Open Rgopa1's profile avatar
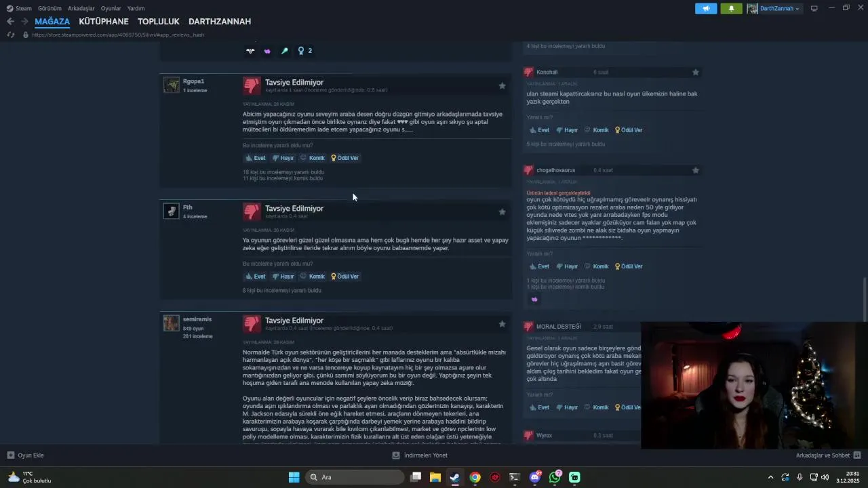 click(x=172, y=85)
